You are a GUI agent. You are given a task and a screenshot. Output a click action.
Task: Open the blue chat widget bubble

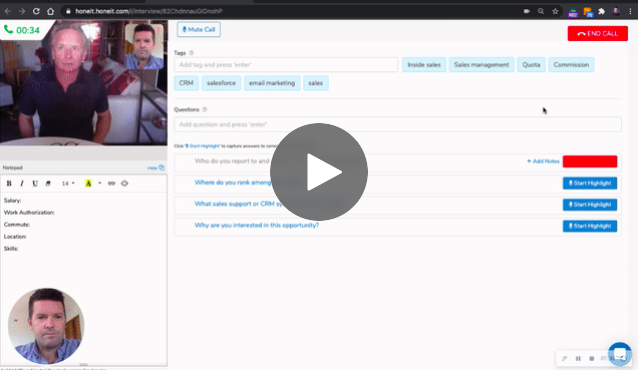point(620,354)
